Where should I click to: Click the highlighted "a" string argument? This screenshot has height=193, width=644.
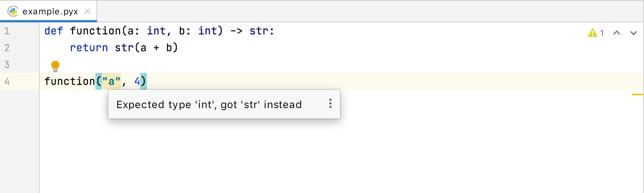pyautogui.click(x=111, y=81)
